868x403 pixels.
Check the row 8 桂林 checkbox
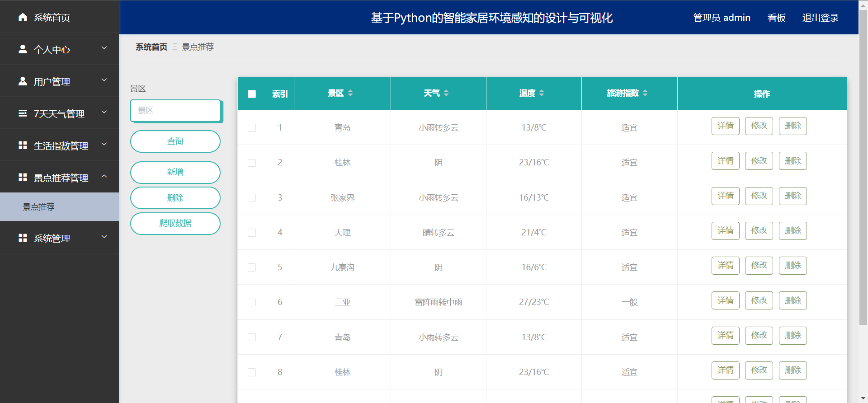pyautogui.click(x=252, y=372)
